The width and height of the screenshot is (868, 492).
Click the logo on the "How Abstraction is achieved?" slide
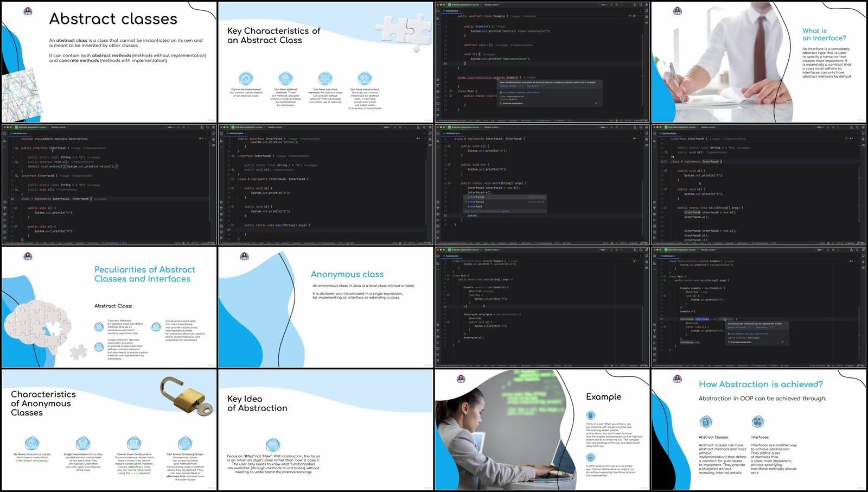coord(677,379)
